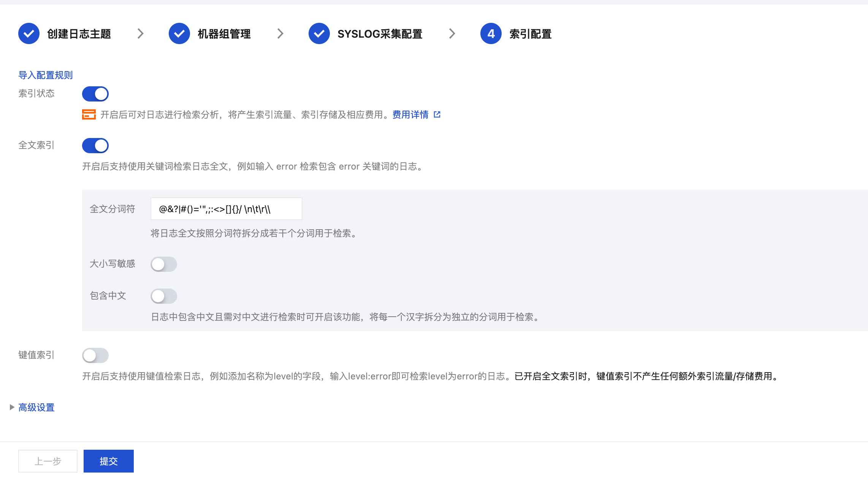Click the chevron arrow after 创建日志主题
The width and height of the screenshot is (868, 479).
tap(141, 34)
